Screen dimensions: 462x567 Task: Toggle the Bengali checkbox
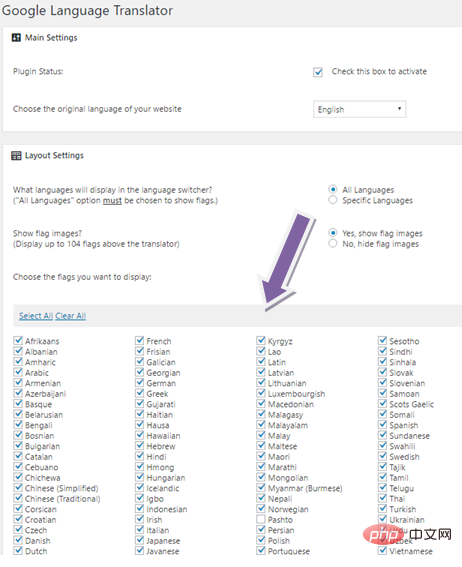[18, 424]
